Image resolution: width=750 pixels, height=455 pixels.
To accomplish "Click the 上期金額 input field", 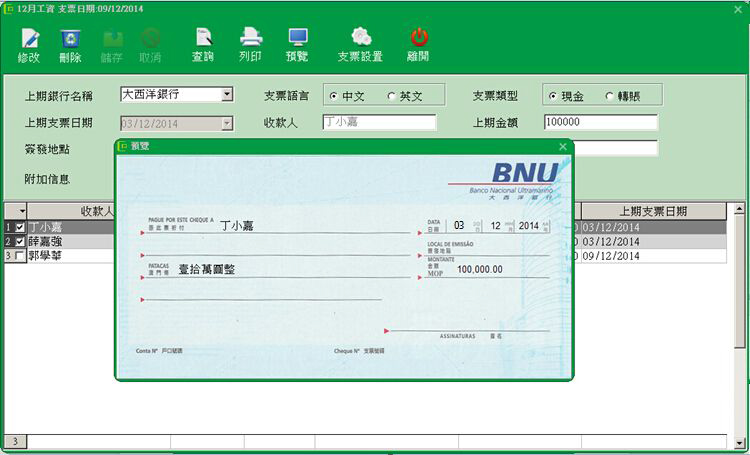I will (600, 123).
